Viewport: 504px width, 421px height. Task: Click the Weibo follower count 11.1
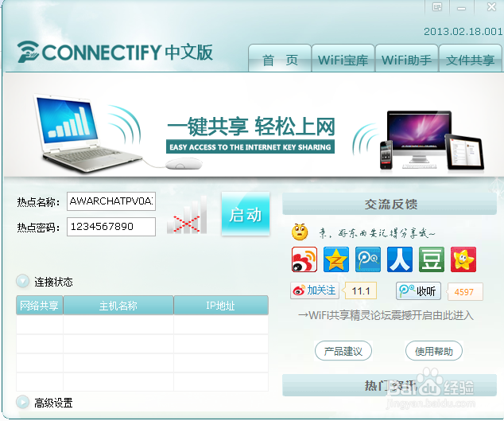point(361,291)
